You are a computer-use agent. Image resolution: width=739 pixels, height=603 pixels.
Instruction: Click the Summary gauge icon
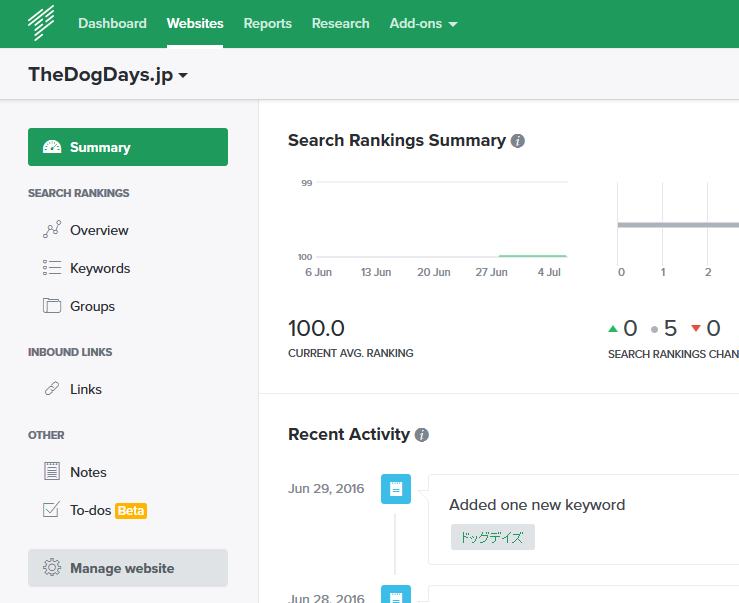pyautogui.click(x=52, y=147)
